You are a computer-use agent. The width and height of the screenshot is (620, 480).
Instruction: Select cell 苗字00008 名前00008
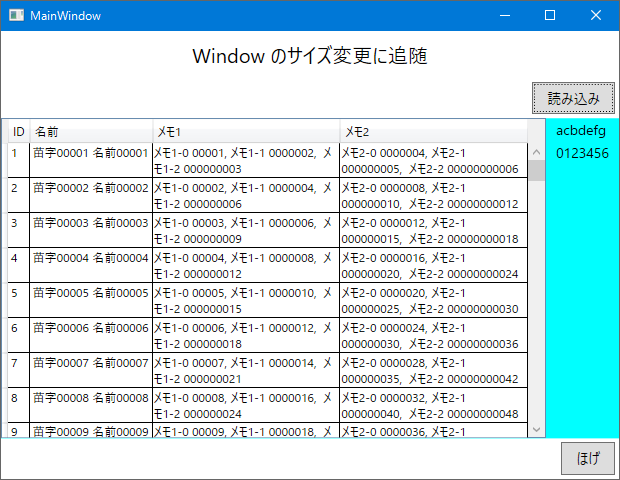(x=91, y=405)
